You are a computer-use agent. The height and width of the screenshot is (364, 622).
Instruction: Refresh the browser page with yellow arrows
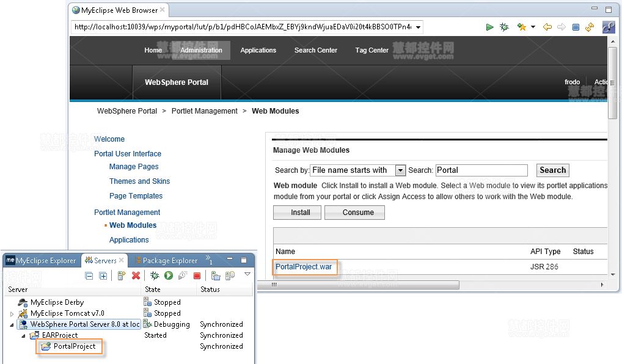coord(590,27)
